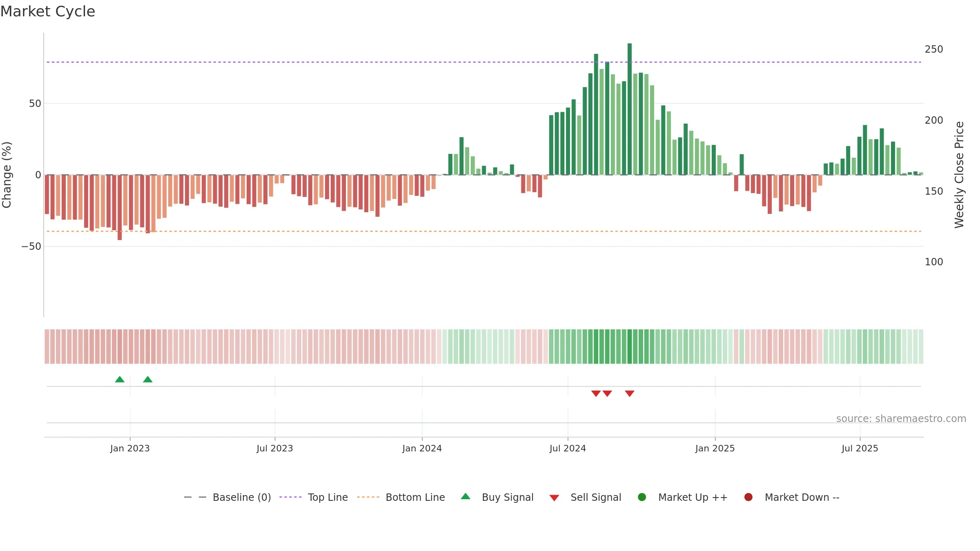Click the green Market Up circle icon

tap(642, 497)
